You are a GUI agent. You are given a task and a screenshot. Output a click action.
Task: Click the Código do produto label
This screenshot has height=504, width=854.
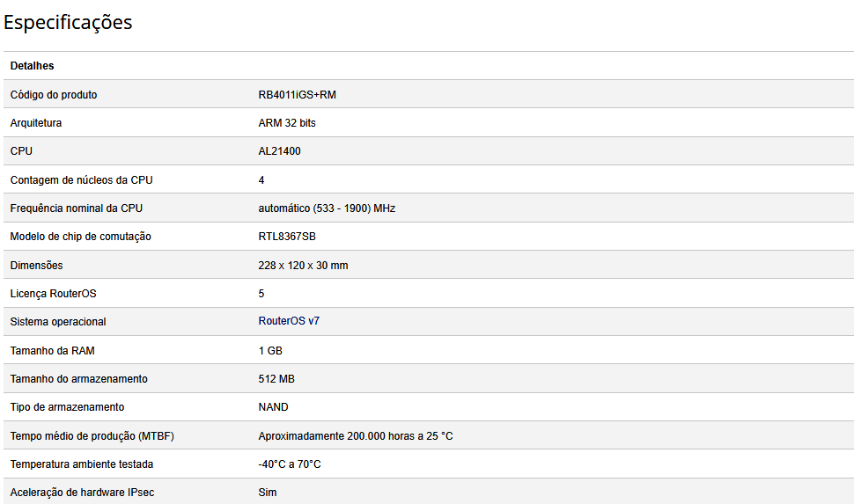click(x=54, y=95)
